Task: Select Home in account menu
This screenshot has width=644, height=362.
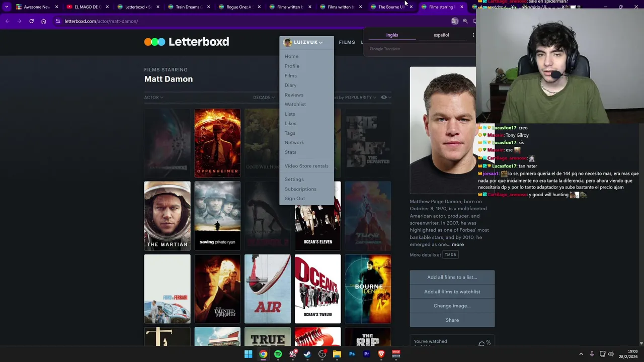Action: [291, 56]
